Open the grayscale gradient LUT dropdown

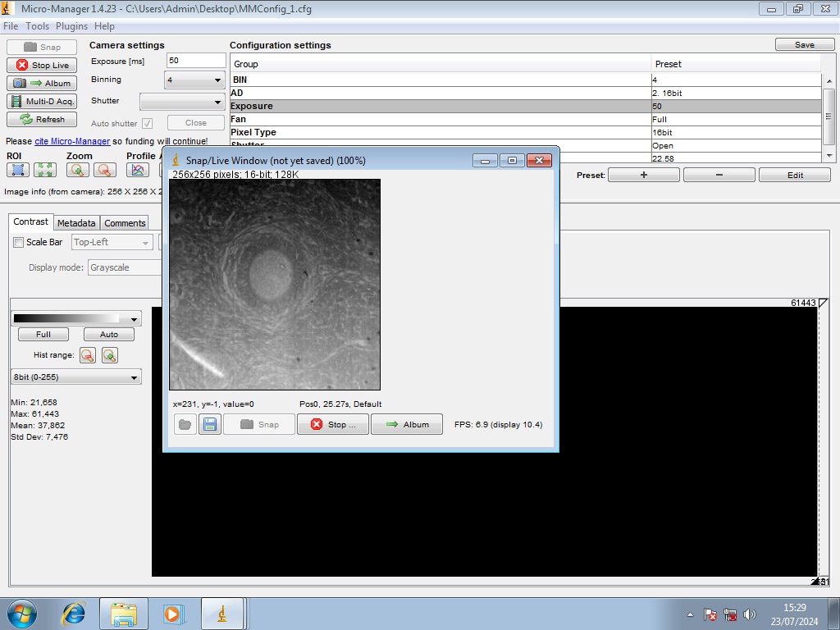click(x=76, y=319)
